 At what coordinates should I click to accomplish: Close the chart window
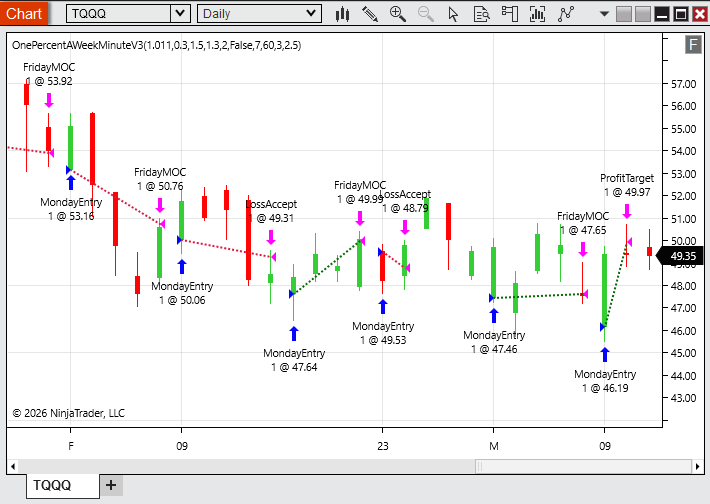coord(700,14)
